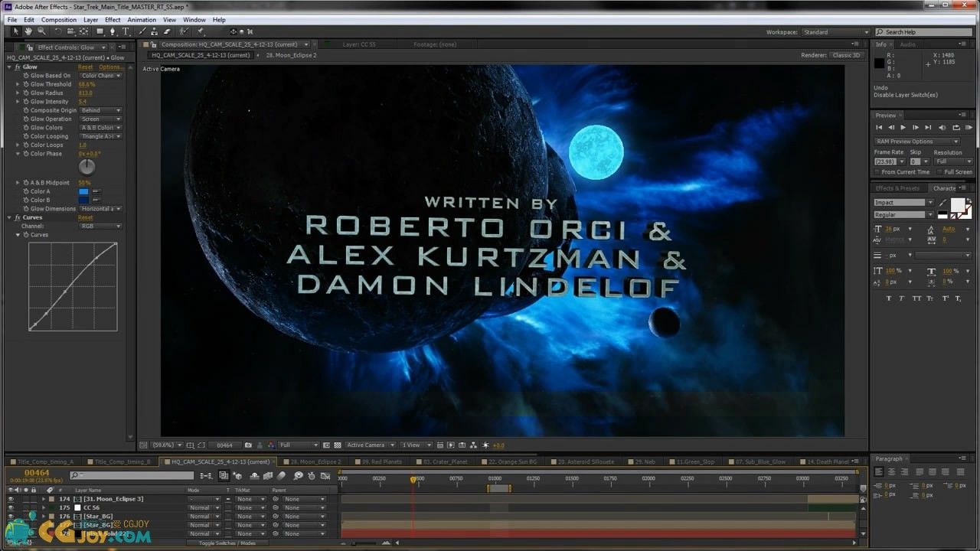This screenshot has width=980, height=551.
Task: Open the Glow Operation Screen dropdown
Action: coord(100,119)
